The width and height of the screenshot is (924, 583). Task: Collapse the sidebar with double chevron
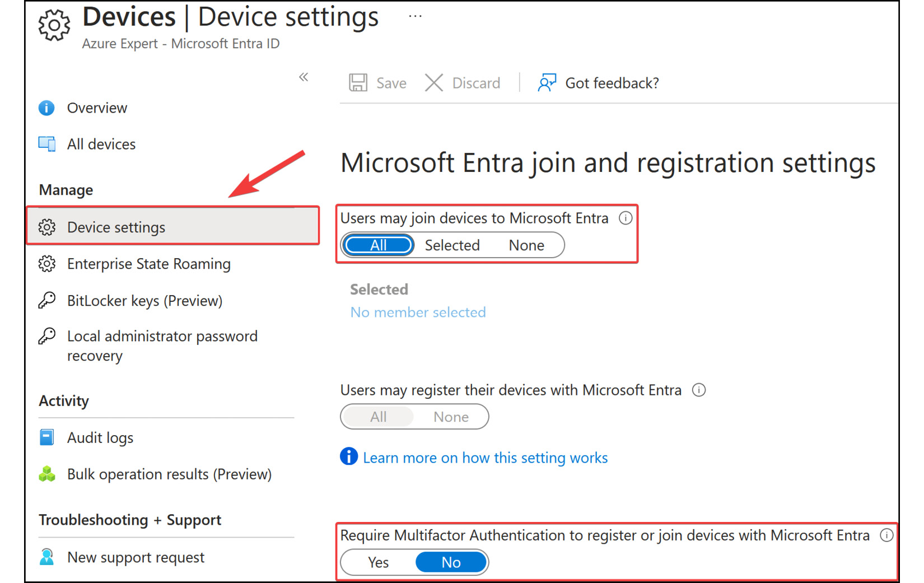tap(304, 77)
